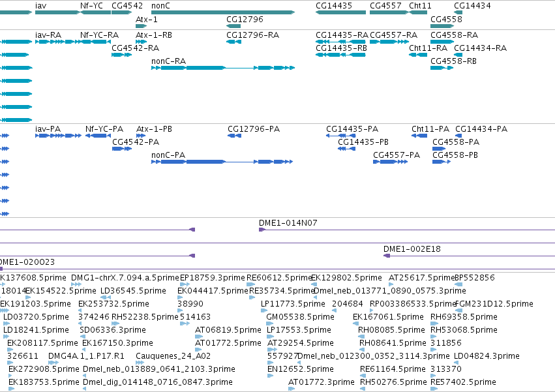Click the AT25617.5prime EST label
The width and height of the screenshot is (555, 392).
coord(421,278)
